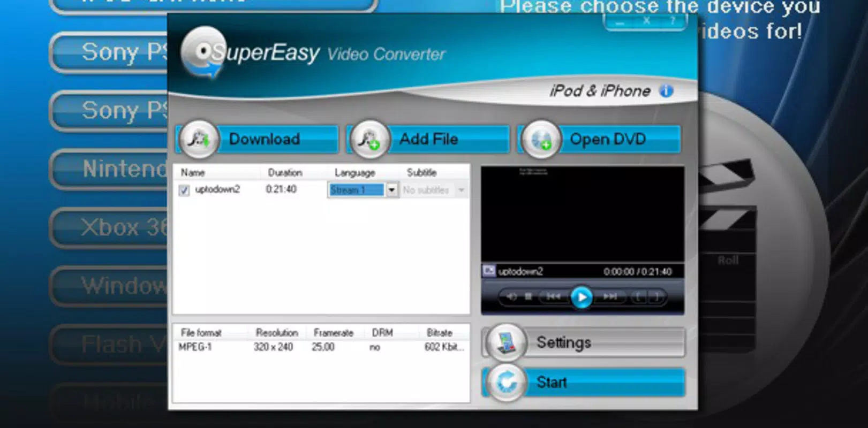Viewport: 868px width, 428px height.
Task: Click the Settings phone icon
Action: (506, 342)
